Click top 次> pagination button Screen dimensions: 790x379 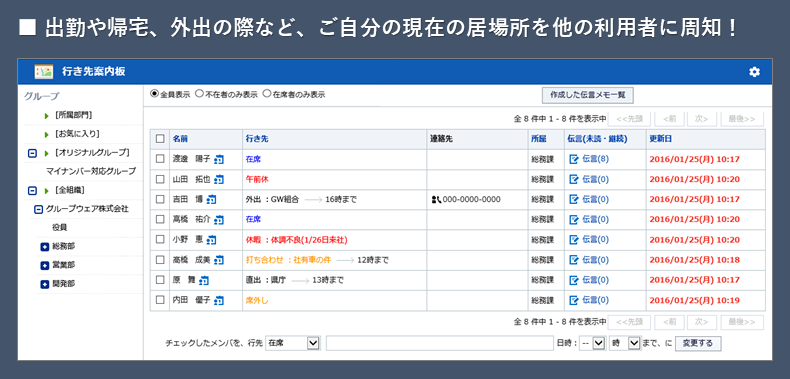tap(701, 119)
